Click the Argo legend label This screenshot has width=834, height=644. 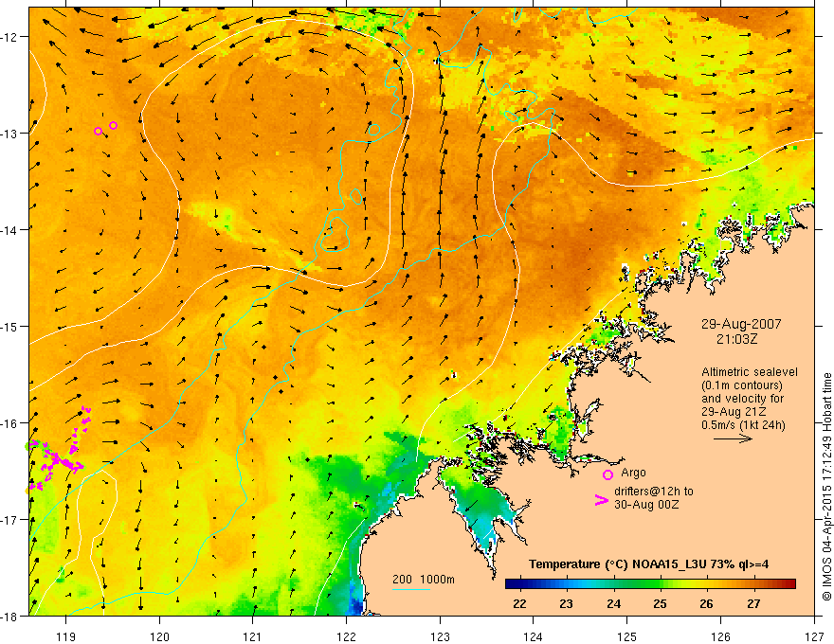pyautogui.click(x=633, y=473)
